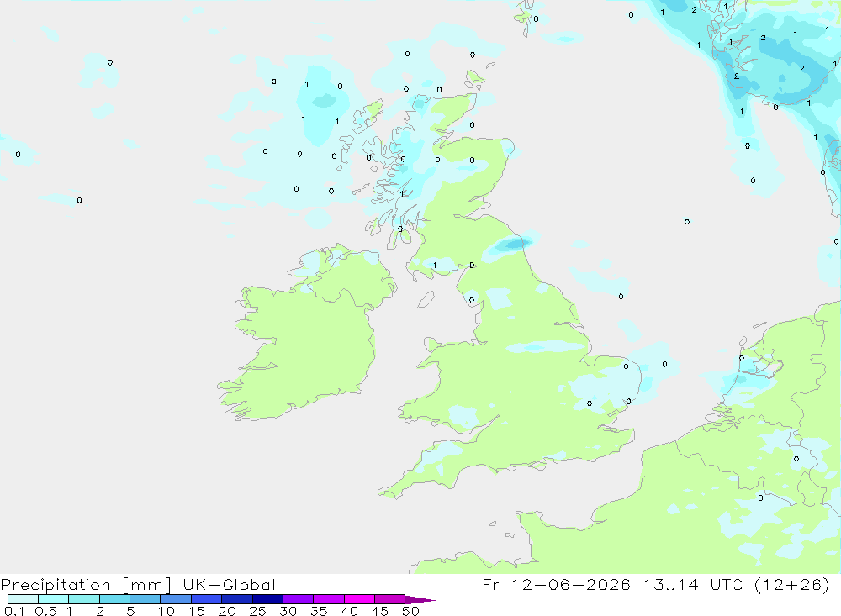This screenshot has height=616, width=841.
Task: Click the 'UK-Global' model label
Action: tap(229, 585)
